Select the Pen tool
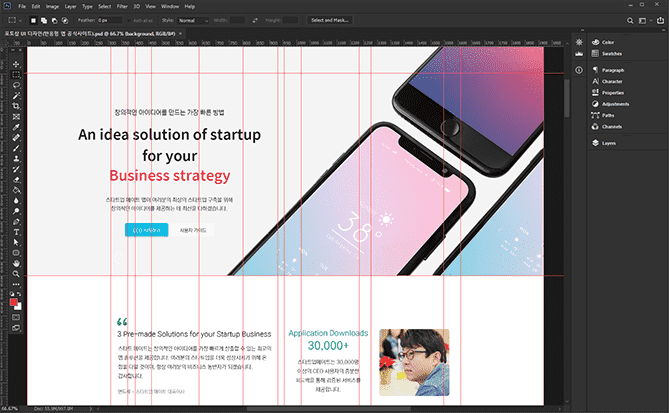Image resolution: width=669 pixels, height=413 pixels. click(x=16, y=221)
